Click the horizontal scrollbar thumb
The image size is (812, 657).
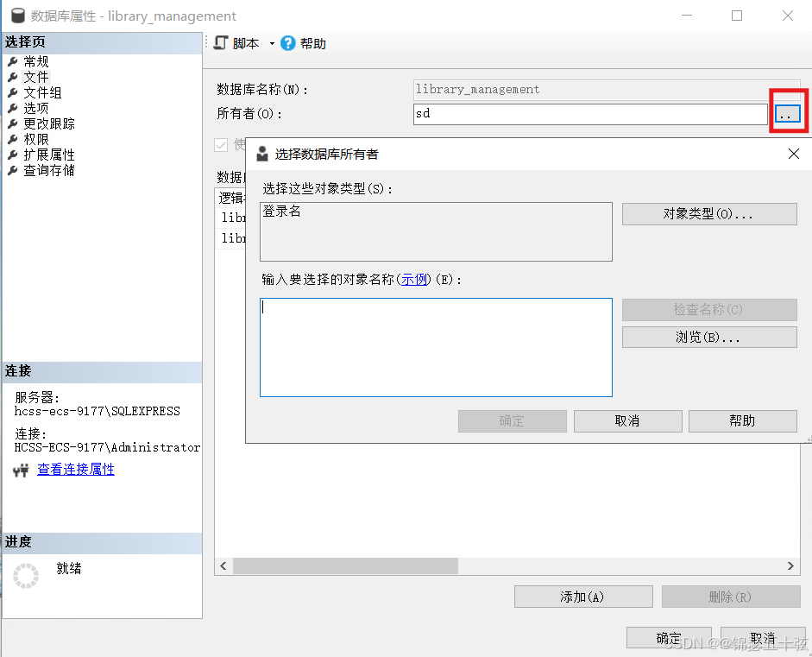point(345,565)
